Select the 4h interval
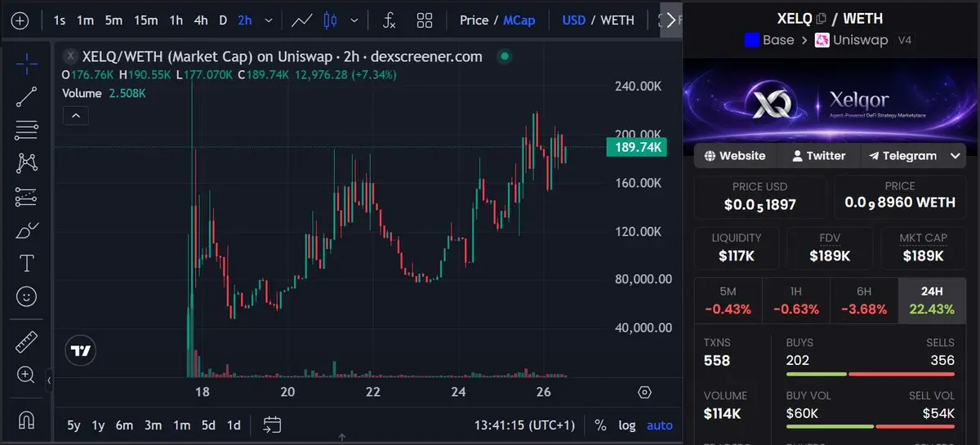Viewport: 980px width, 445px height. pos(201,20)
